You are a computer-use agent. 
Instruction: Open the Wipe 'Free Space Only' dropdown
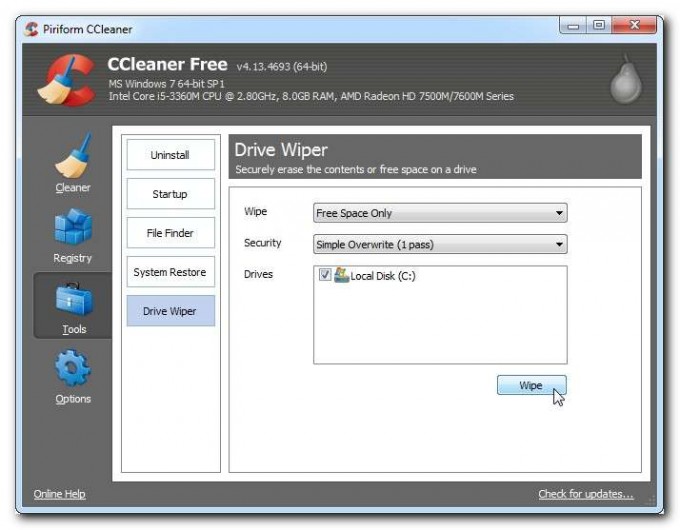point(440,213)
